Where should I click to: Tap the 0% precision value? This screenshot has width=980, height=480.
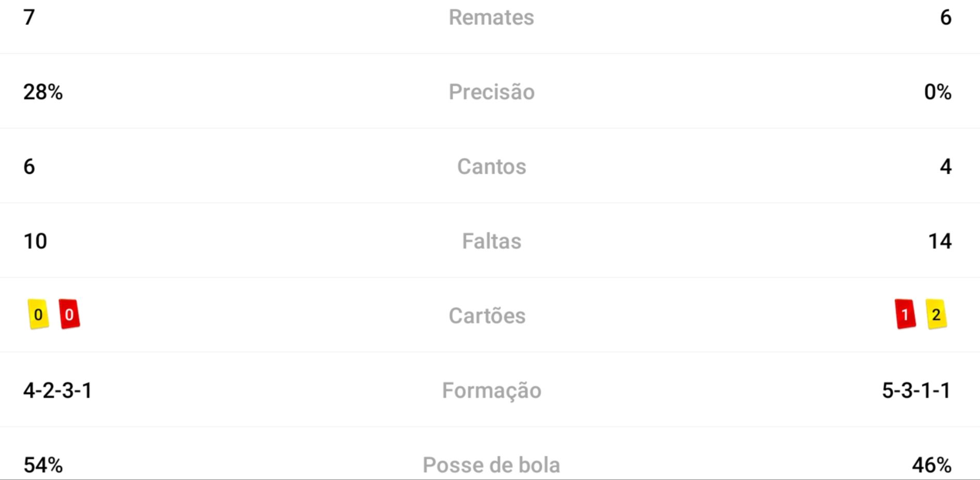[x=938, y=92]
